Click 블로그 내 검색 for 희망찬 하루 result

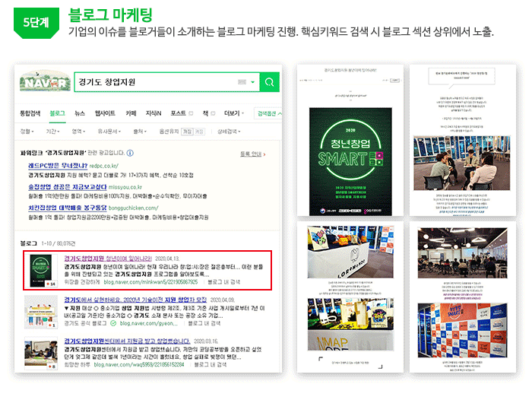pos(211,365)
